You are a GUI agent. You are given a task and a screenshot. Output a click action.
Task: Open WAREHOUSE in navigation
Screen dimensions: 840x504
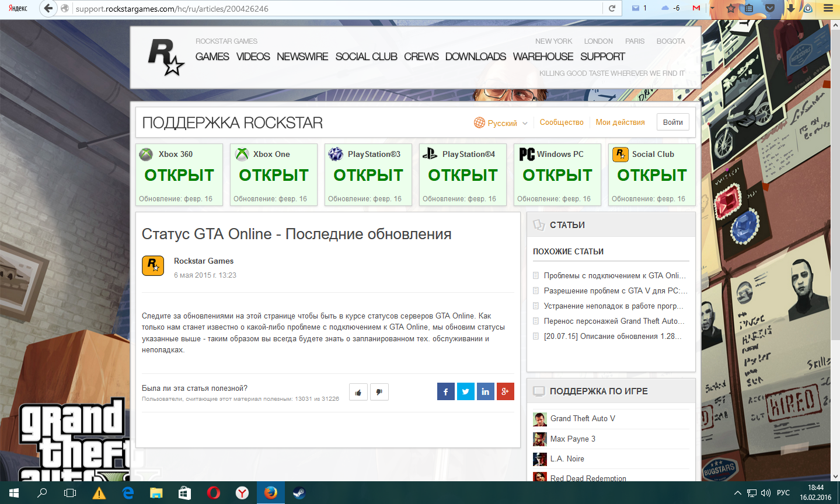pyautogui.click(x=543, y=57)
